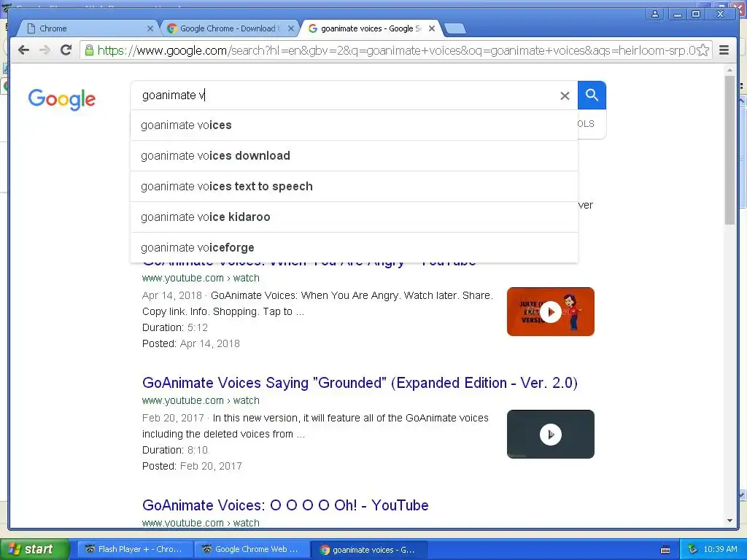Screen dimensions: 747x560
Task: Switch to 'Google Chrome Web...' taskbar item
Action: [x=252, y=550]
